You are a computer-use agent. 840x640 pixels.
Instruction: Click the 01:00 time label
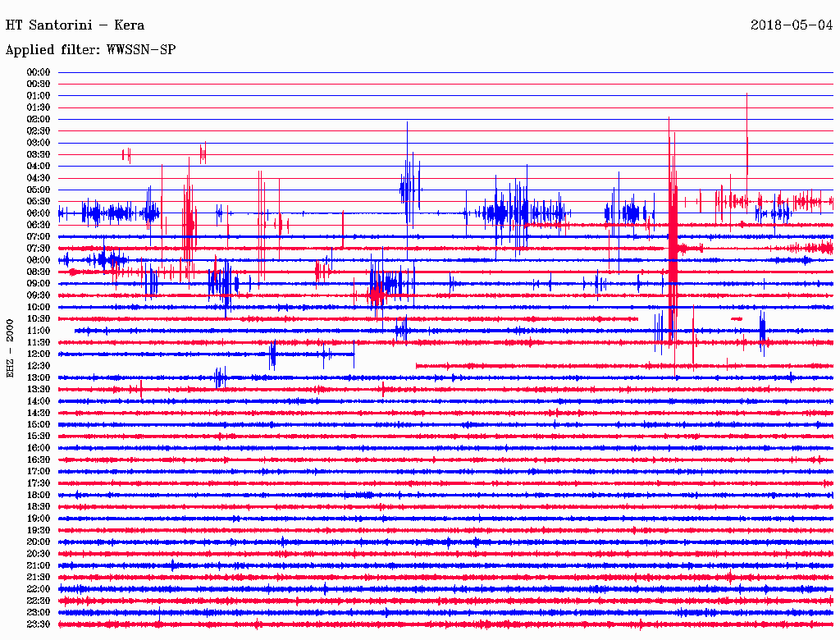click(x=39, y=96)
